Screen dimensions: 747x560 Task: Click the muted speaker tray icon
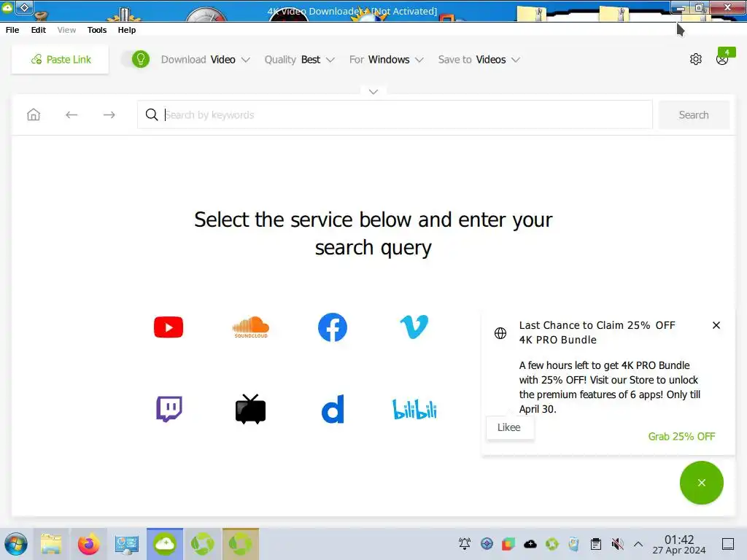pos(617,544)
